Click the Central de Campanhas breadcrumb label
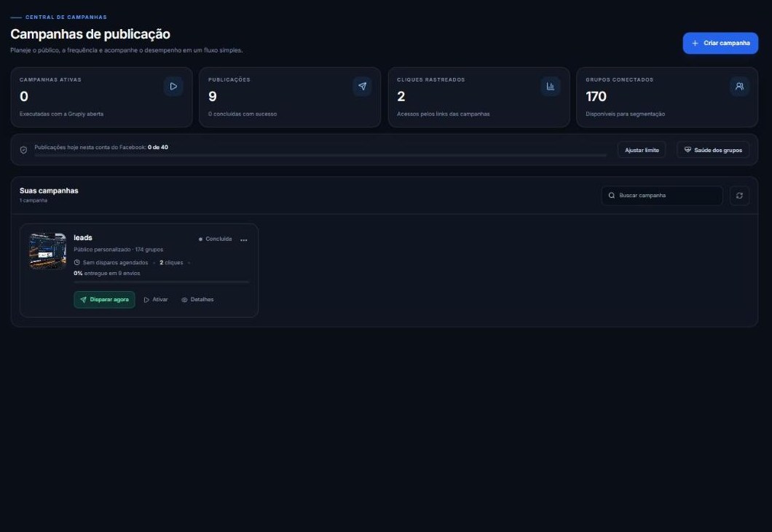This screenshot has height=532, width=772. point(66,17)
